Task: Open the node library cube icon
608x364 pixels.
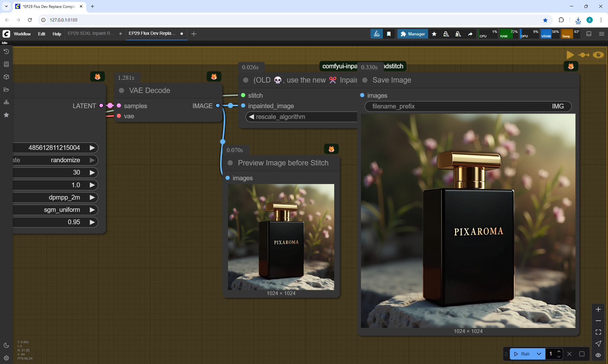Action: pos(6,77)
